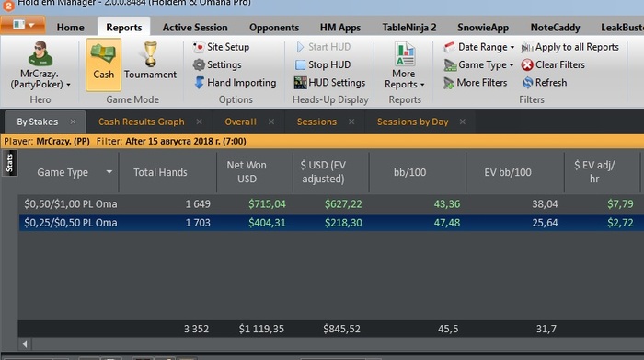Close the Overall report tab
This screenshot has height=360, width=644.
[271, 122]
